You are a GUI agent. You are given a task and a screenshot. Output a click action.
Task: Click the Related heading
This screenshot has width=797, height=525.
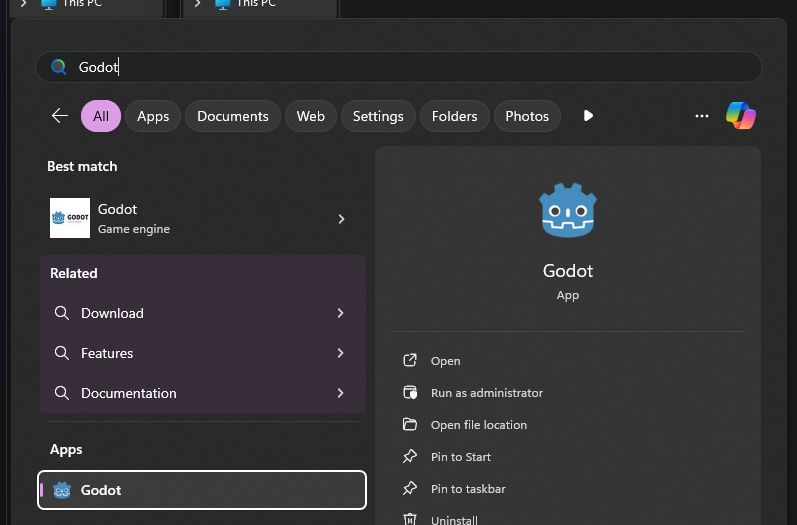[74, 273]
